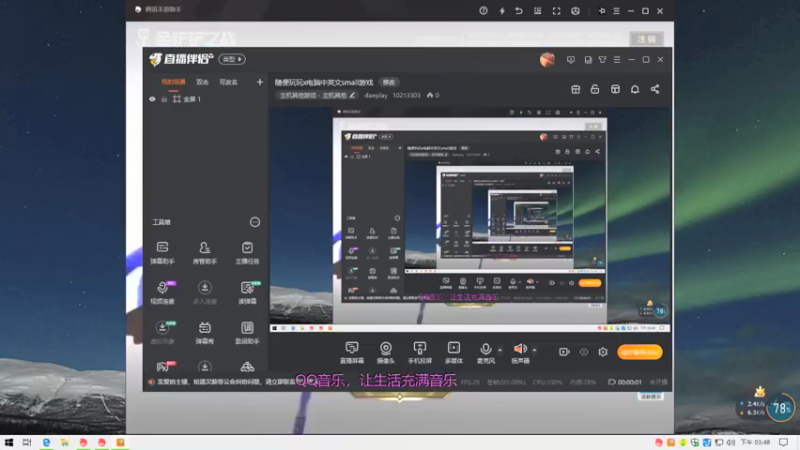Image resolution: width=800 pixels, height=450 pixels.
Task: Toggle the preview eye icon in bottom bar
Action: click(584, 352)
